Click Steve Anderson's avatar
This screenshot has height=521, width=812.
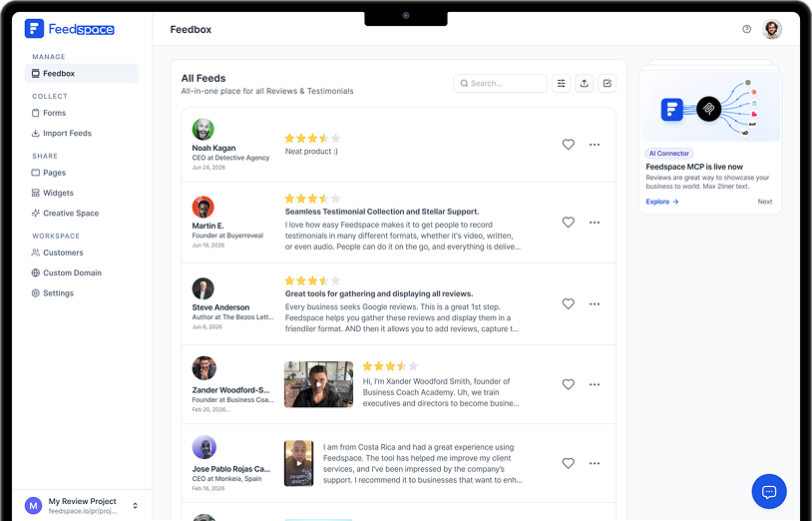(x=203, y=288)
